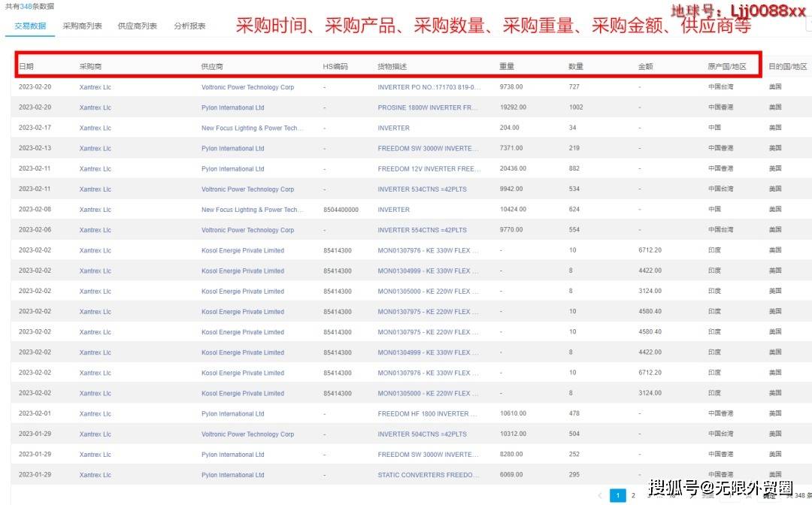Click the 供应商 column header
The width and height of the screenshot is (812, 505).
click(x=212, y=66)
